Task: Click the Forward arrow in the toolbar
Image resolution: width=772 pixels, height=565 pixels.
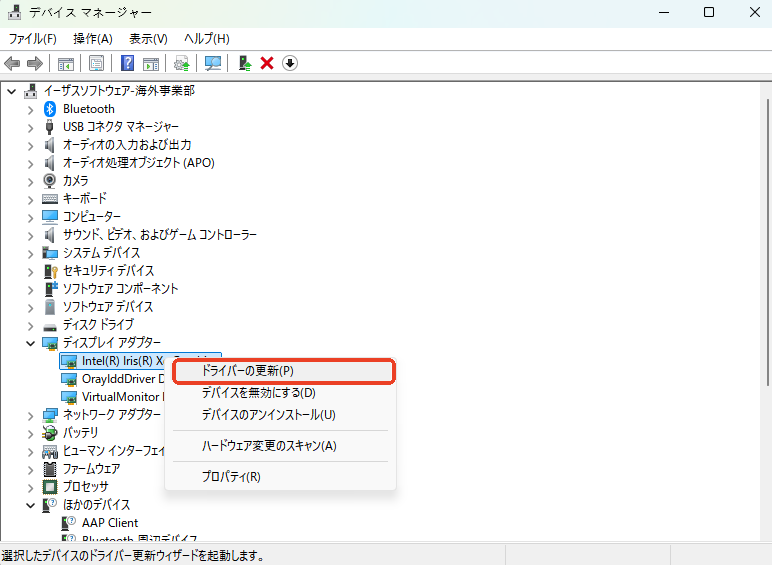Action: point(34,63)
